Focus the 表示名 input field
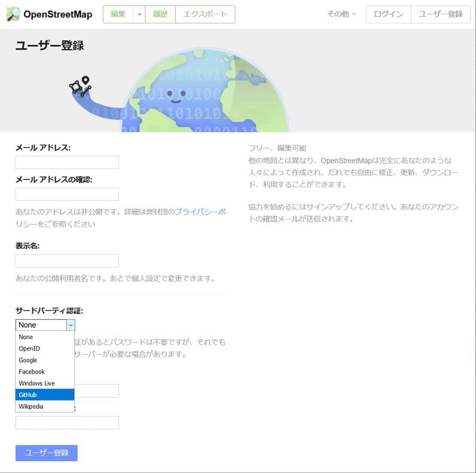The image size is (476, 473). [67, 261]
